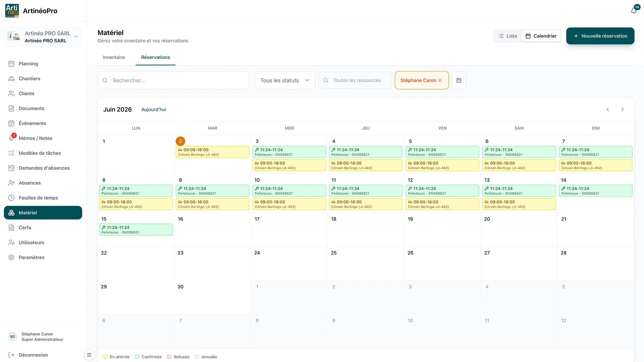Collapse the sidebar with the hamburger button
644x362 pixels.
pyautogui.click(x=89, y=355)
